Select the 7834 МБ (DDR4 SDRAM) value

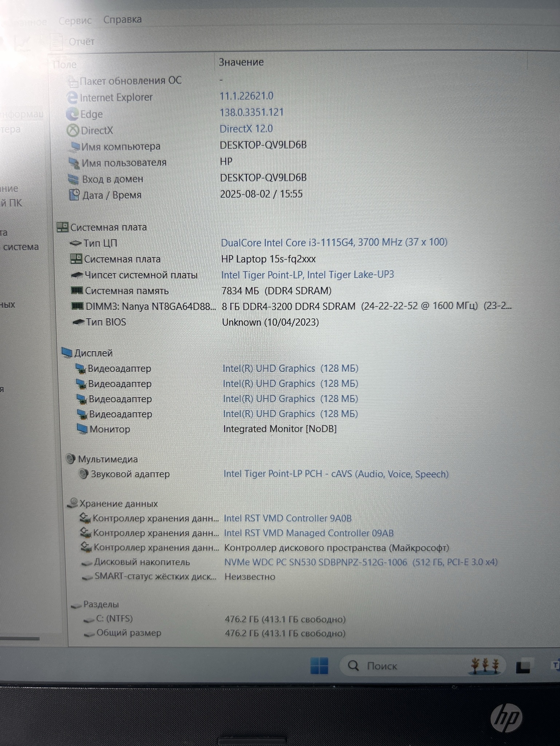click(277, 291)
